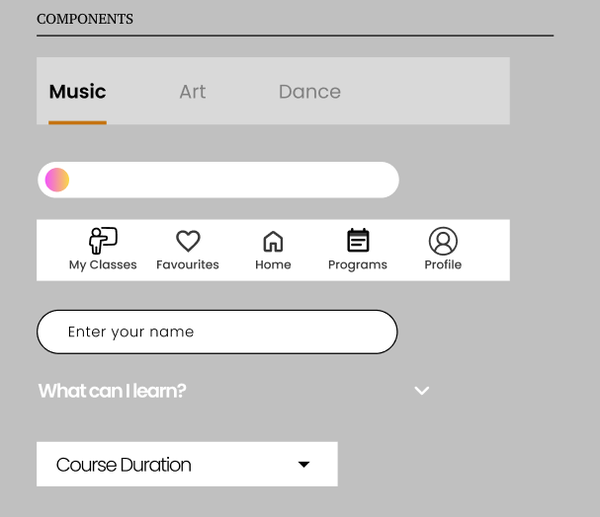
Task: Open the Dance tab
Action: point(309,92)
